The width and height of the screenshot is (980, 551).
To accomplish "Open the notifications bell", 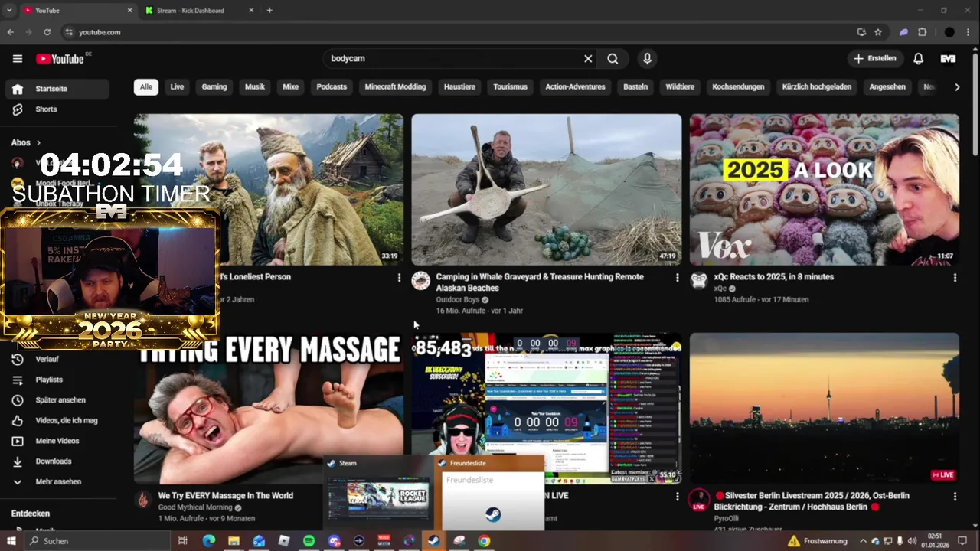I will point(918,58).
